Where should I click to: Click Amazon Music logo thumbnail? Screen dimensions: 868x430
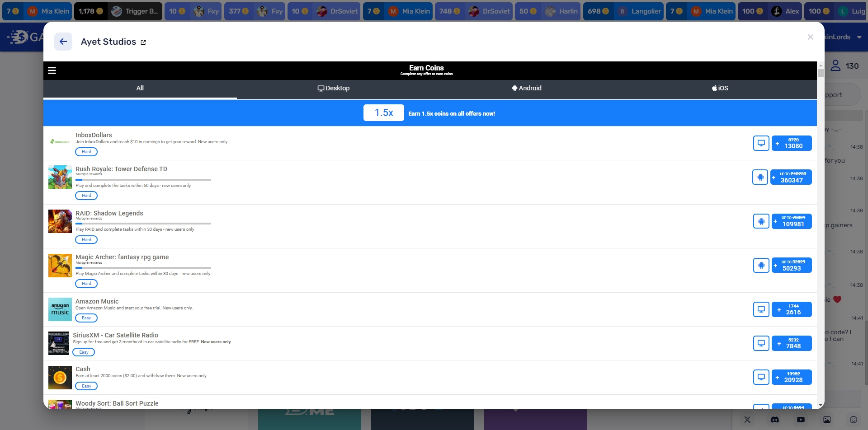coord(60,309)
